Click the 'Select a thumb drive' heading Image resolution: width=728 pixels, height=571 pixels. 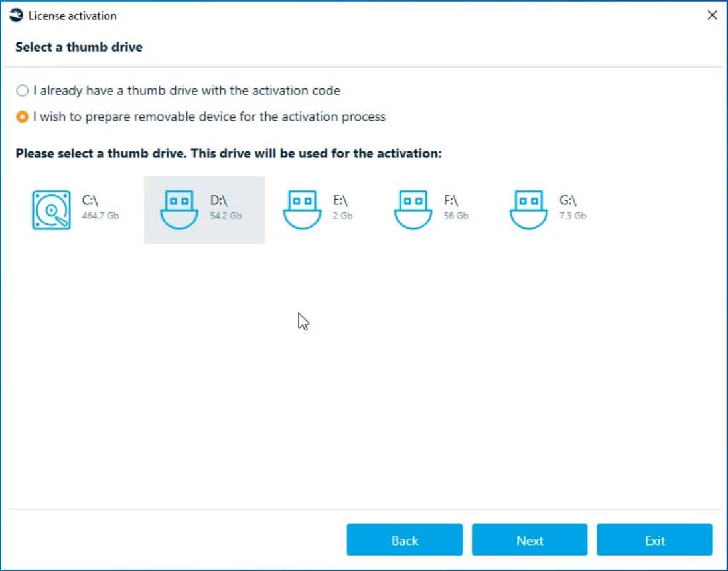coord(79,47)
